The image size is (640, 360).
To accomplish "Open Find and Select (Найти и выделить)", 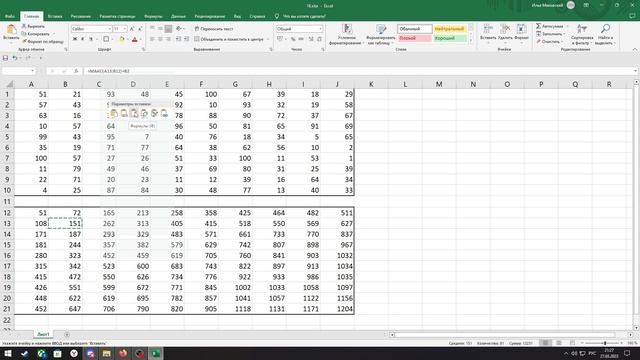I will click(x=605, y=34).
